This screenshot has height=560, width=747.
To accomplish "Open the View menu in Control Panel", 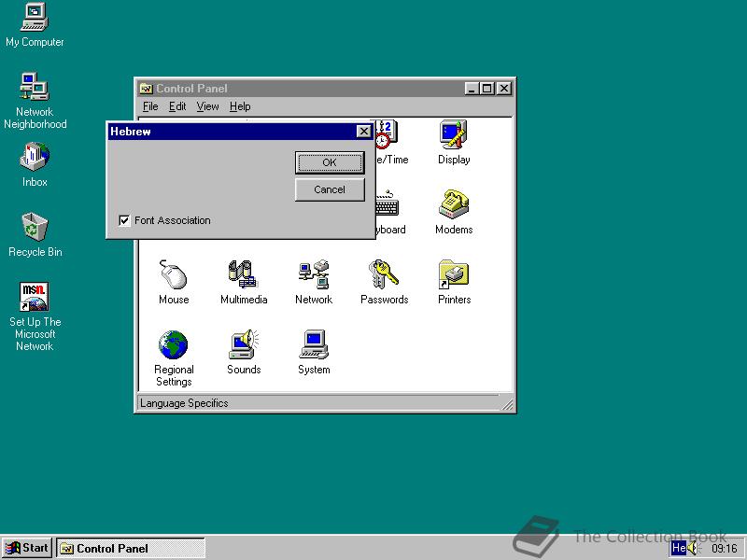I will 207,106.
